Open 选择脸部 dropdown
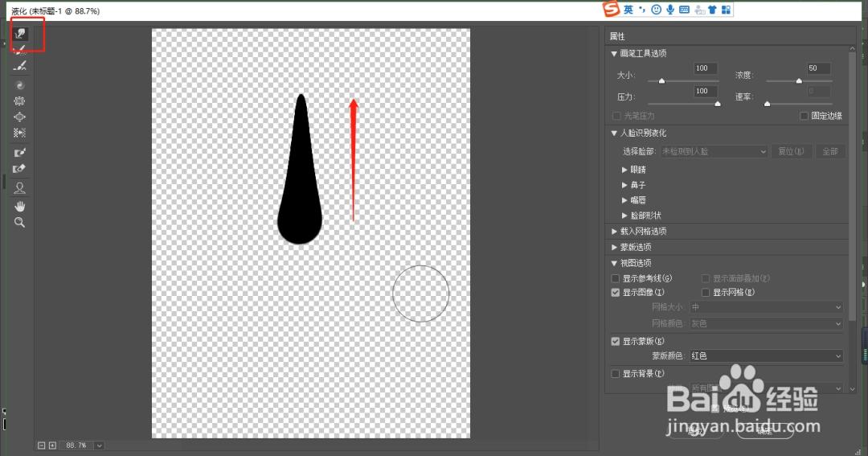 (x=714, y=151)
